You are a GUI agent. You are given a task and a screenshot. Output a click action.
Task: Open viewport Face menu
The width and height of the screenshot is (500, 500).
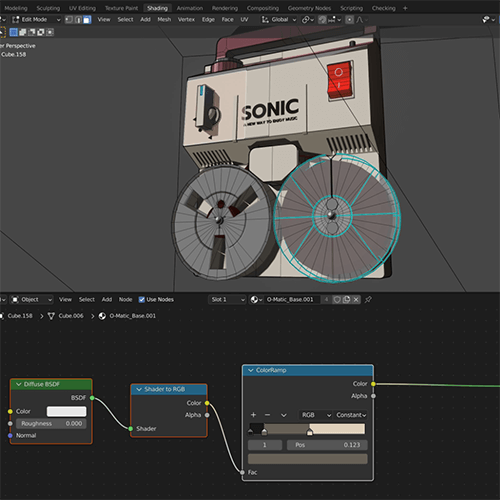(227, 20)
